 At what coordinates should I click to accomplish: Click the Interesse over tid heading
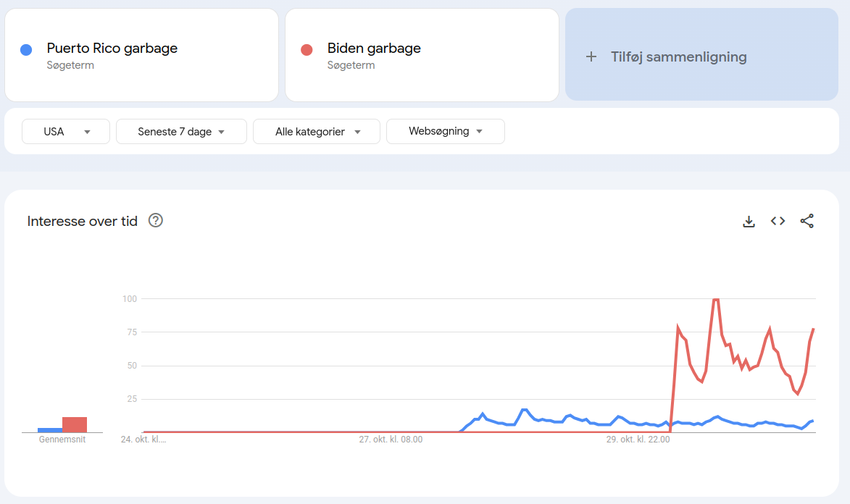pos(83,221)
